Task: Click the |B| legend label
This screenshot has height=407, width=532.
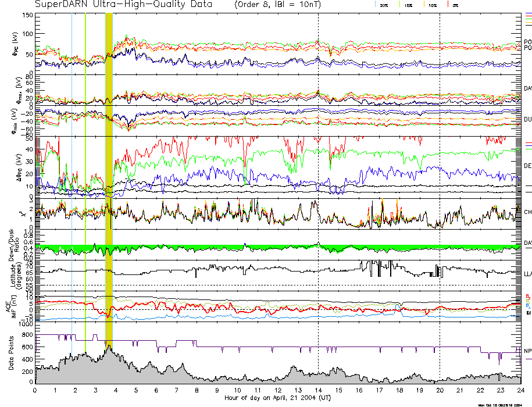Action: point(528,313)
